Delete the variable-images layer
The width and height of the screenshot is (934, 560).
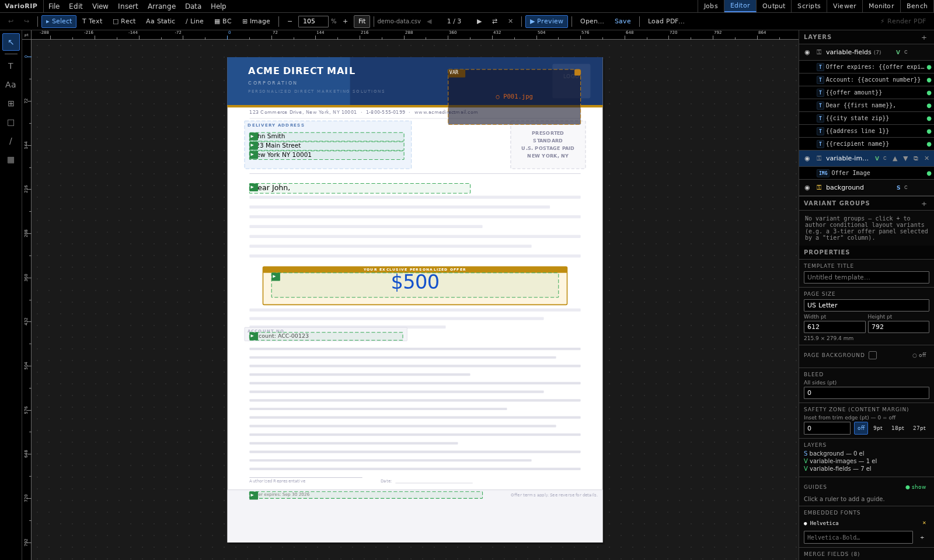tap(926, 159)
